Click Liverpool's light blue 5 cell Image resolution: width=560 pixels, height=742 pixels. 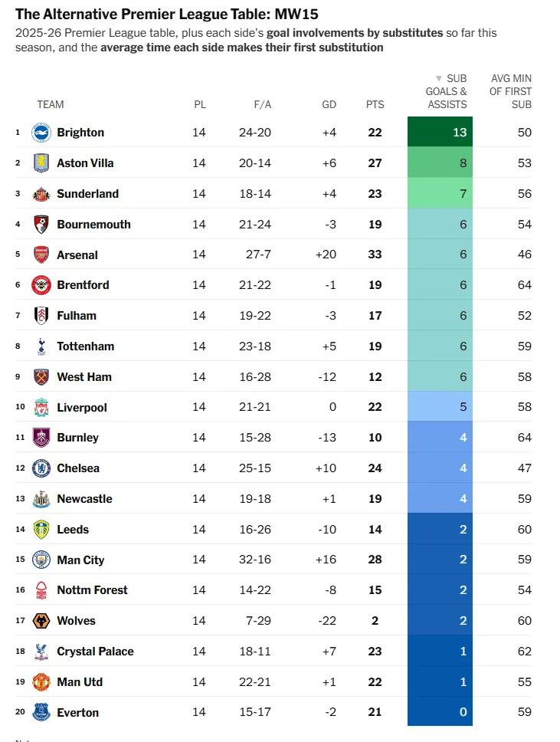[x=440, y=408]
